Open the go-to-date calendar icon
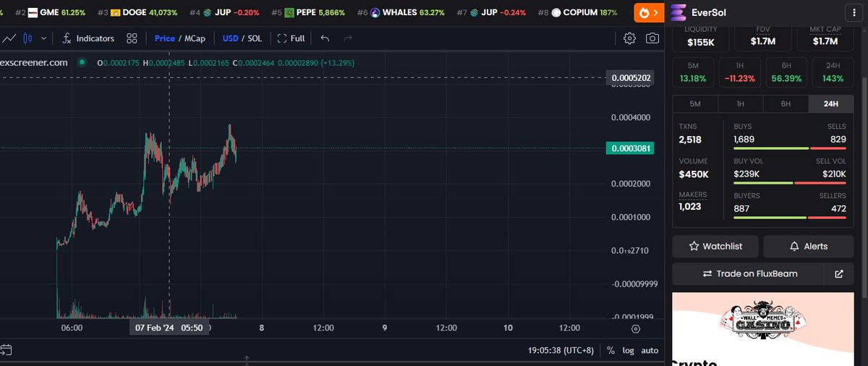The image size is (868, 366). point(7,350)
